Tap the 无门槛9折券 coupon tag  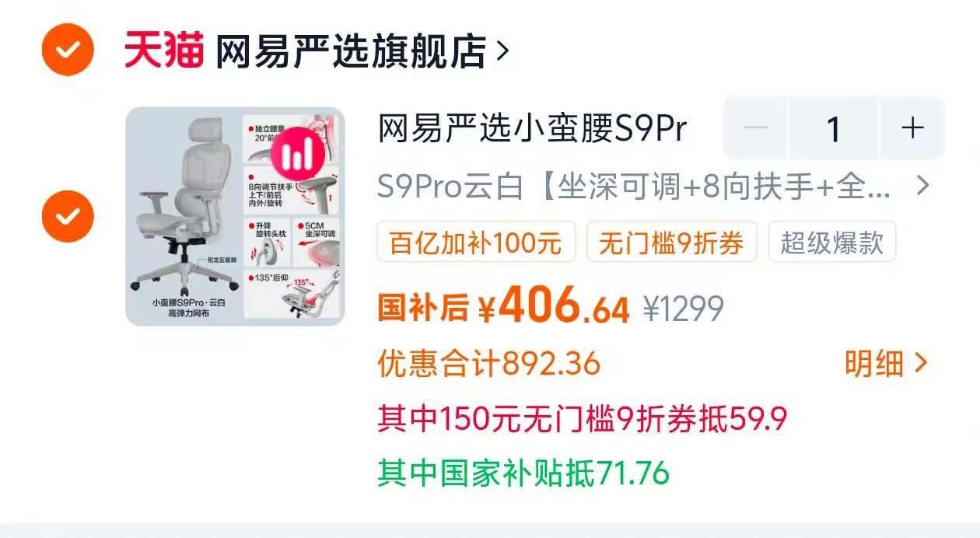(672, 242)
